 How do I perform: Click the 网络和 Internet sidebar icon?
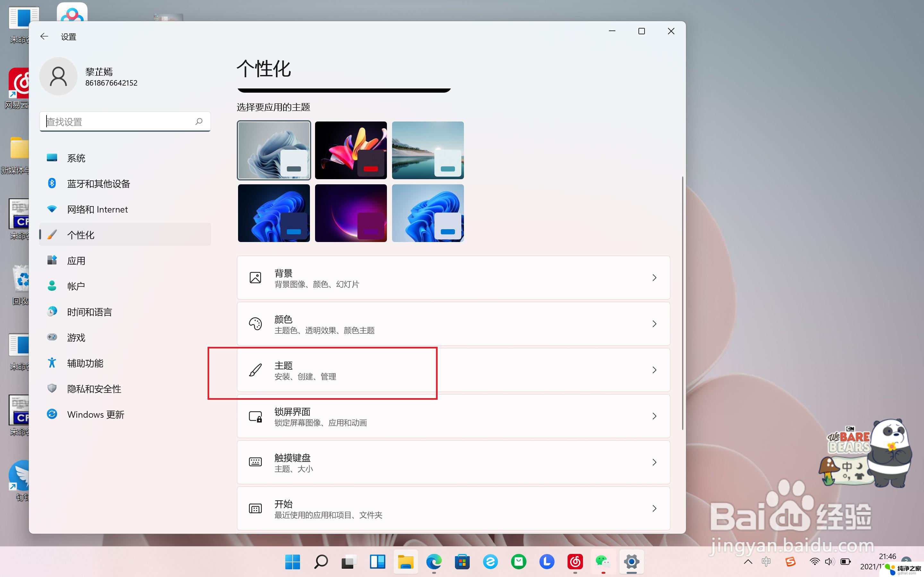coord(52,209)
